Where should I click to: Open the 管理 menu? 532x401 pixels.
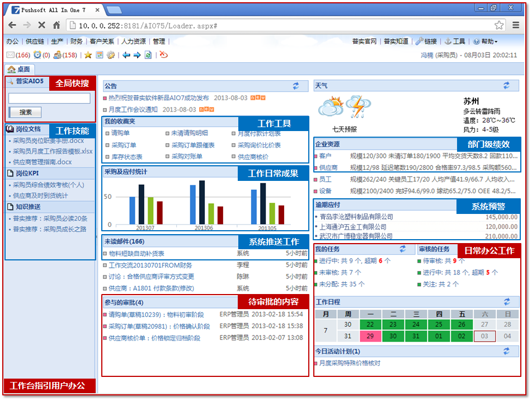159,41
